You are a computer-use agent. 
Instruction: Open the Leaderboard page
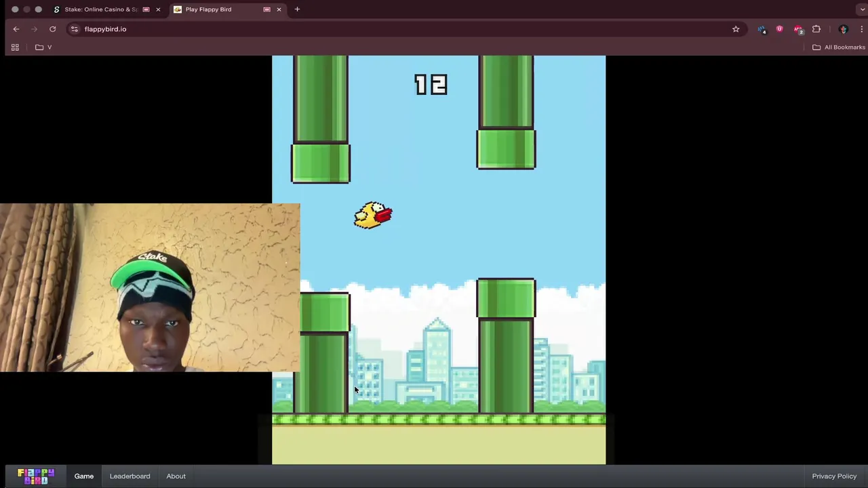(130, 476)
